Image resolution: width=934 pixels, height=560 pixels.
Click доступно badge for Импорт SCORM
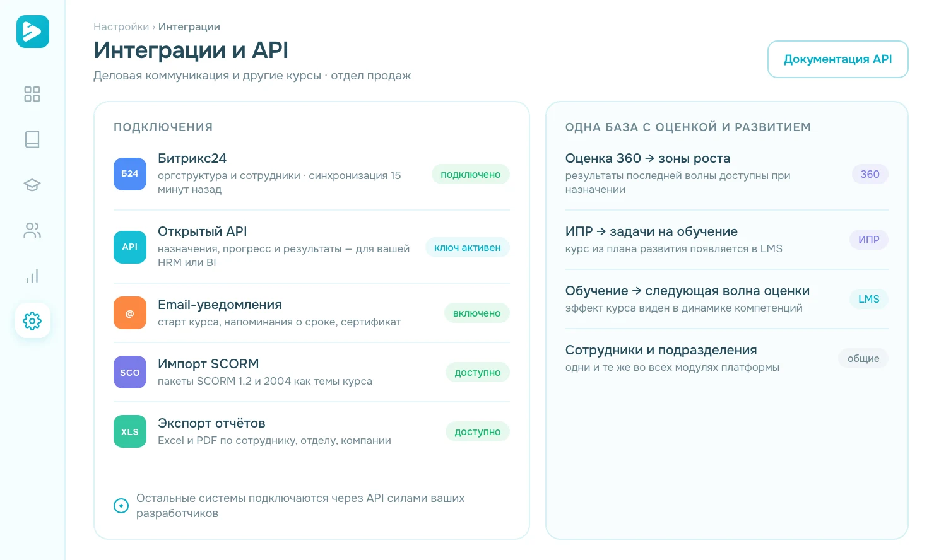tap(478, 373)
